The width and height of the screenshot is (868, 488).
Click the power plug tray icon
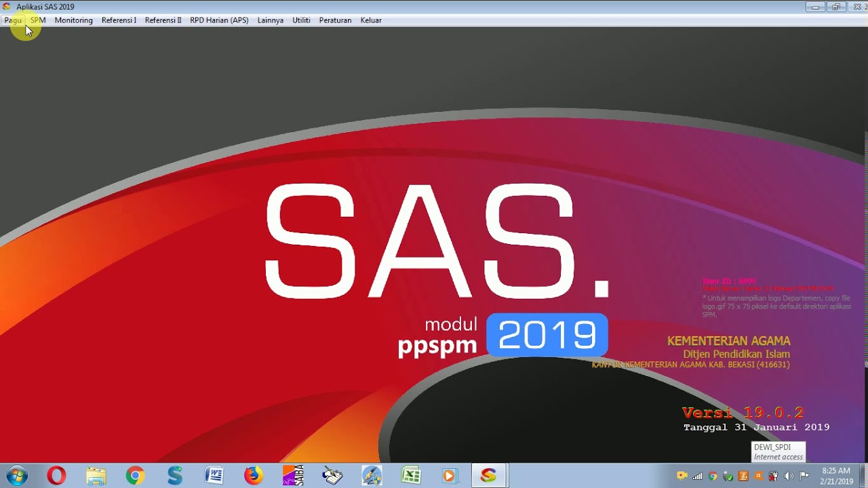(774, 476)
